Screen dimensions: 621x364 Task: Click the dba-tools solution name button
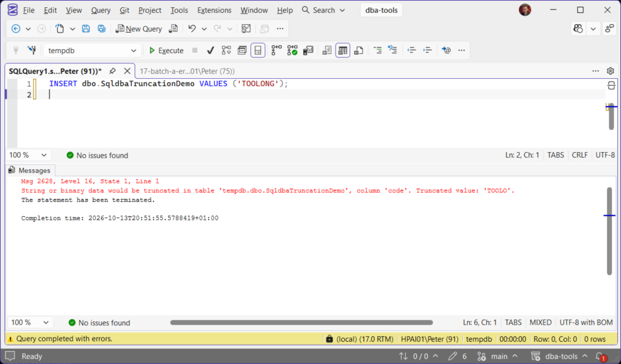[381, 10]
